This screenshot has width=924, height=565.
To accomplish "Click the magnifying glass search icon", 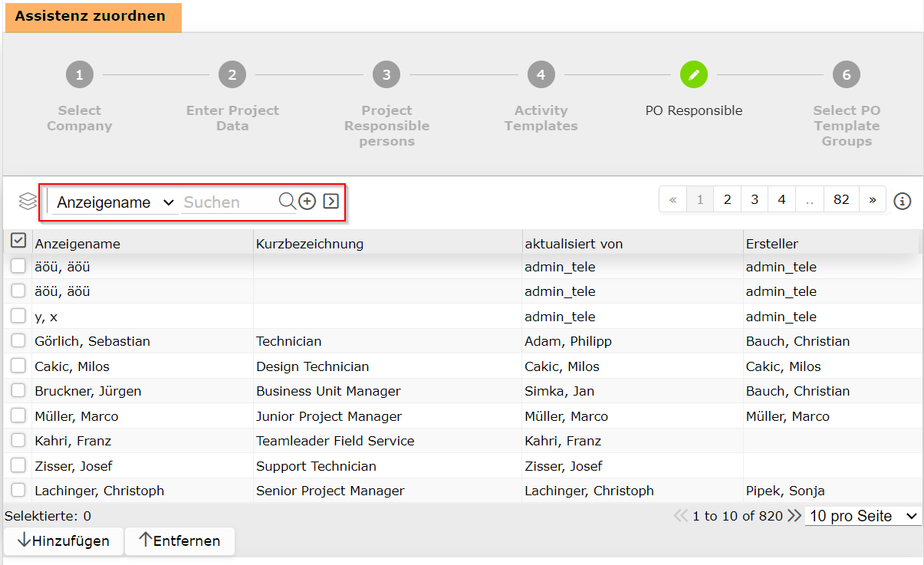I will [x=287, y=201].
